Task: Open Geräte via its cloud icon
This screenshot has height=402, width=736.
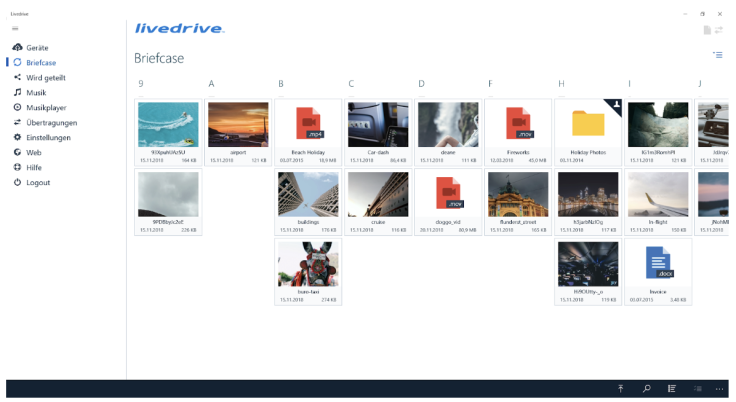Action: point(17,47)
